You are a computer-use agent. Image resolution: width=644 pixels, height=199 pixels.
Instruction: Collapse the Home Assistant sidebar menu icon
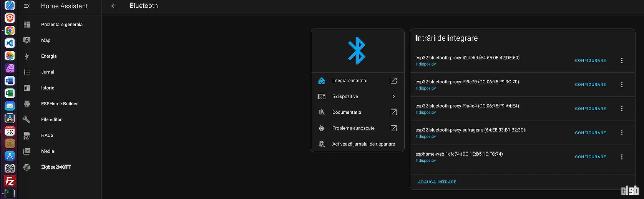coord(27,6)
